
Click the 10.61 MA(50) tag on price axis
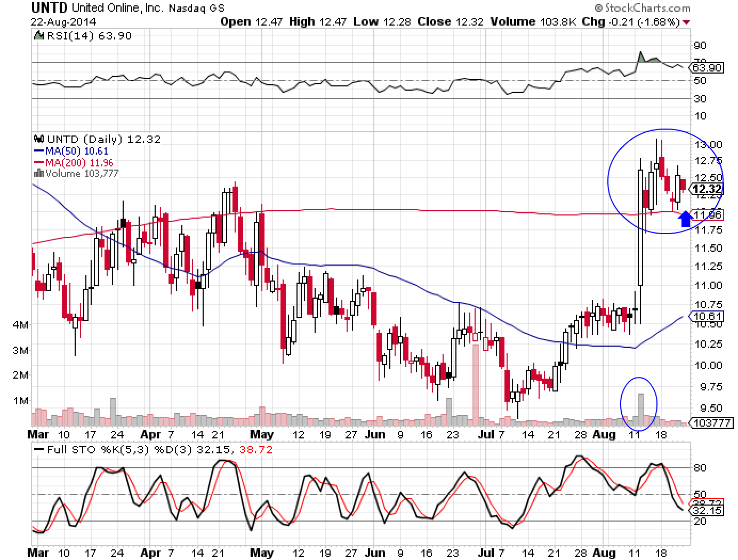(x=707, y=316)
